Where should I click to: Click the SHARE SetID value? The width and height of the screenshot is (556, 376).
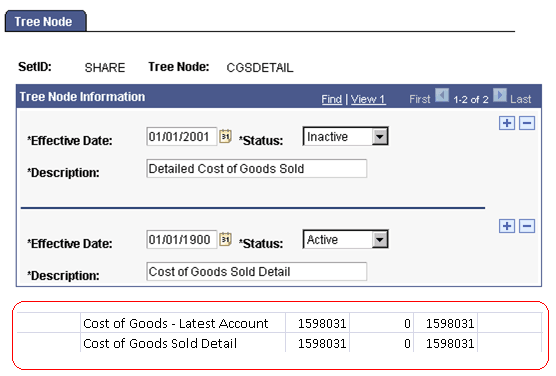105,67
